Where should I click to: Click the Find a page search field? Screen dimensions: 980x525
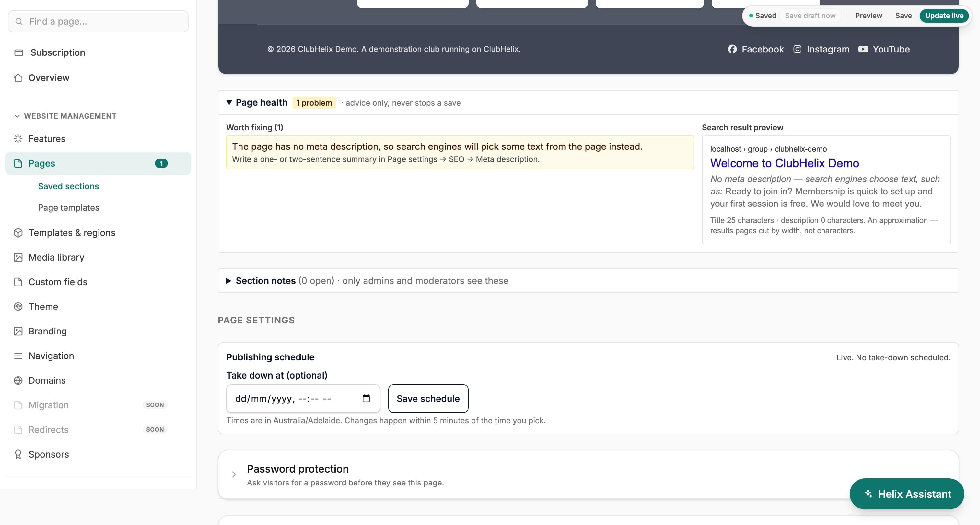[x=98, y=21]
